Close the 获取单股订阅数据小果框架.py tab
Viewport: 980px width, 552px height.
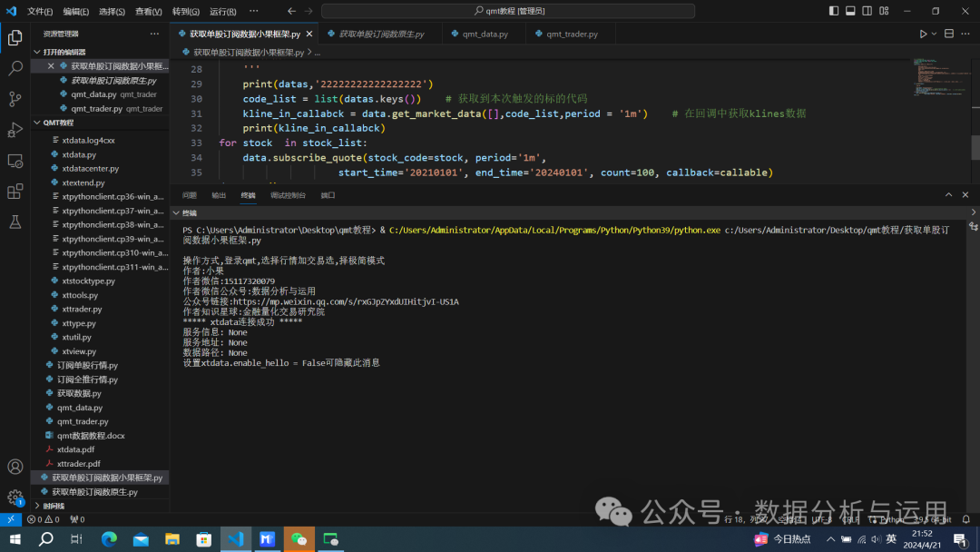309,34
